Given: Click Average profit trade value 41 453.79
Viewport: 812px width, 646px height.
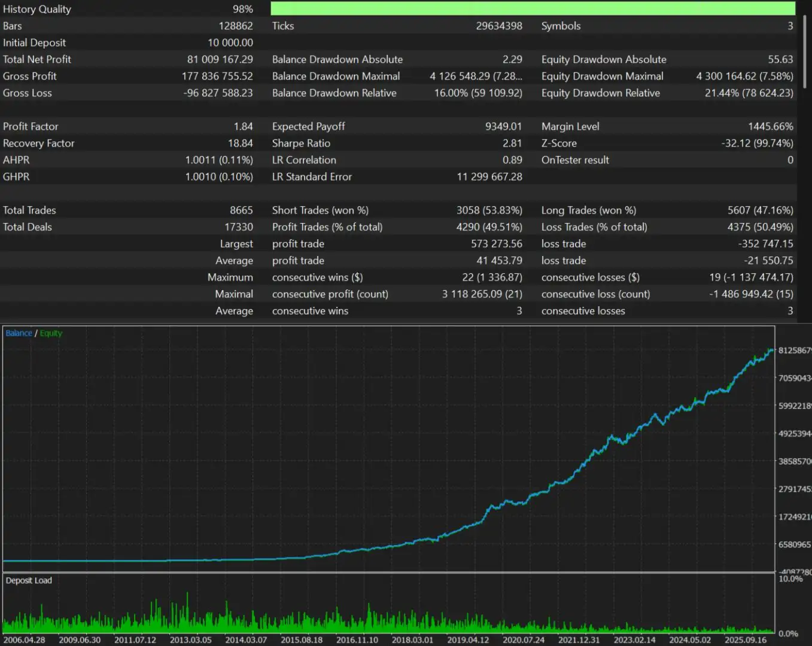Looking at the screenshot, I should 500,260.
